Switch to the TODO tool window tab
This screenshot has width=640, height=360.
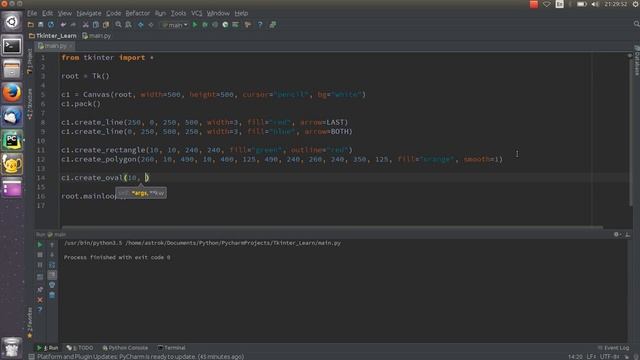coord(80,348)
